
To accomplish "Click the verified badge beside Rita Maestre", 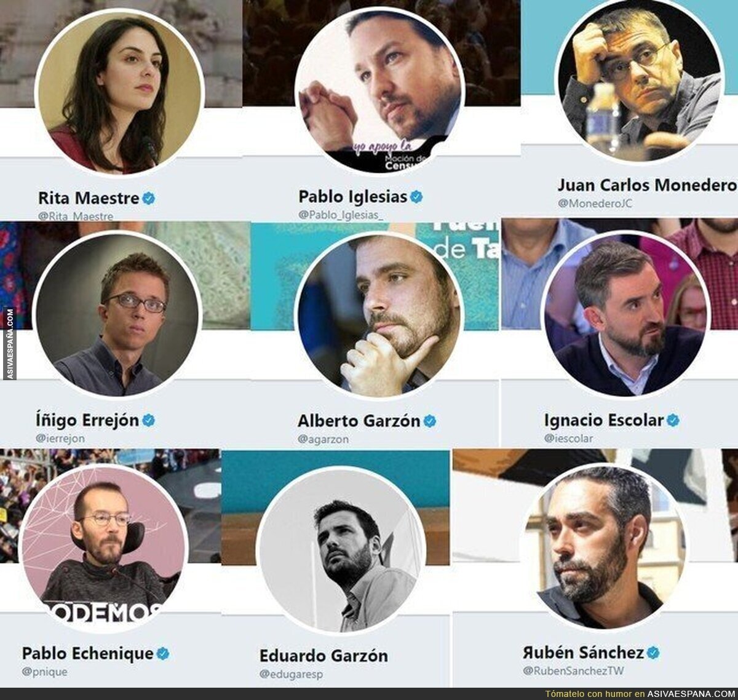I will point(148,198).
